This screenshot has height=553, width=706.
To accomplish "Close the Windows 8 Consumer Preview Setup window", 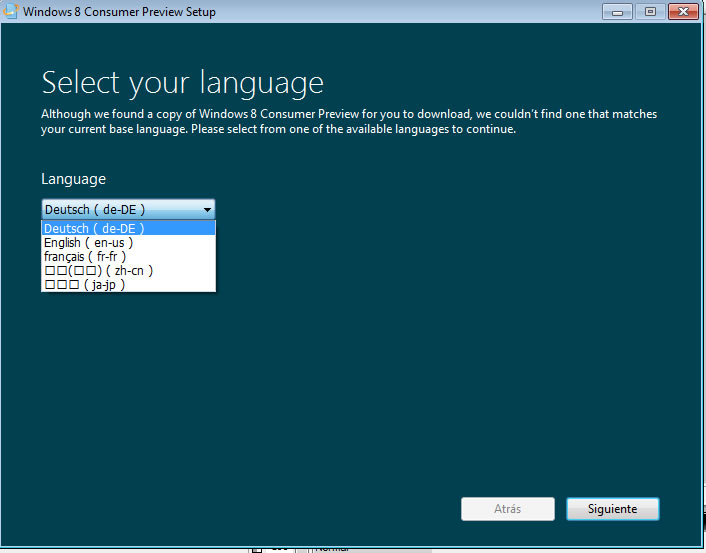I will tap(683, 12).
